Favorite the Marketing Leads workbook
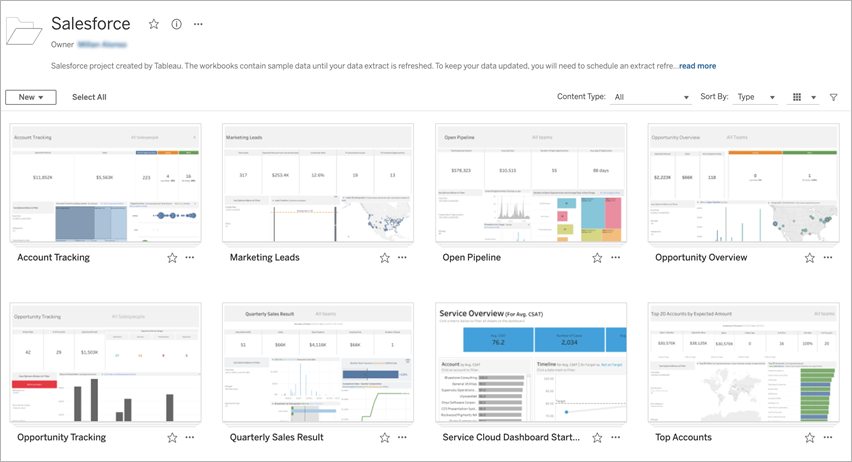 point(385,258)
